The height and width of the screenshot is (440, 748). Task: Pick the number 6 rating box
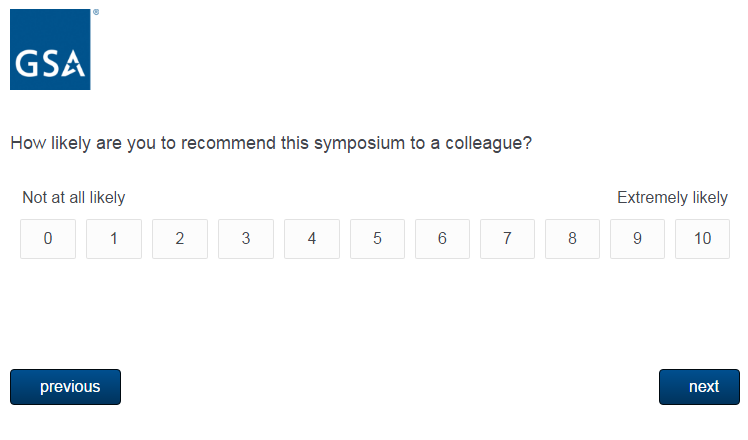[x=443, y=239]
